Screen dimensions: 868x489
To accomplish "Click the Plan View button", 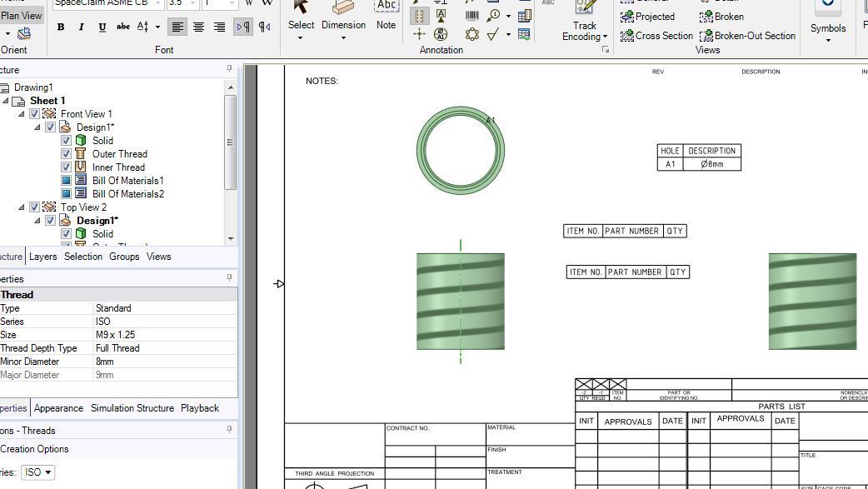I will (21, 16).
